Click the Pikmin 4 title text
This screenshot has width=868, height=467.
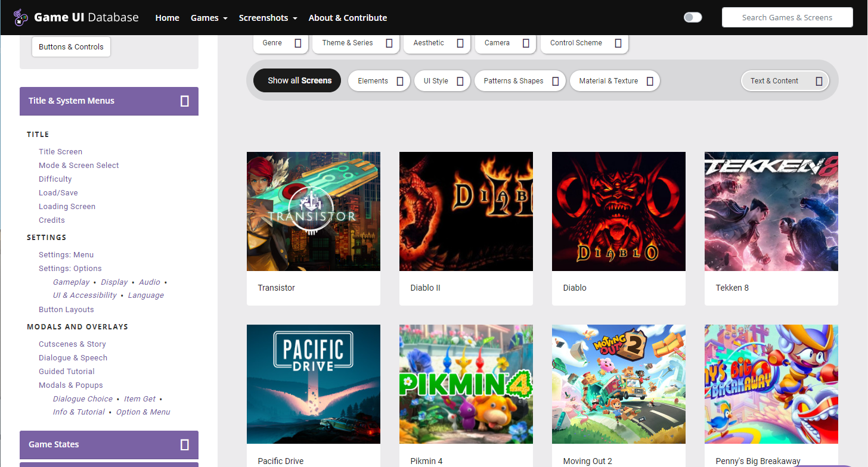coord(426,461)
